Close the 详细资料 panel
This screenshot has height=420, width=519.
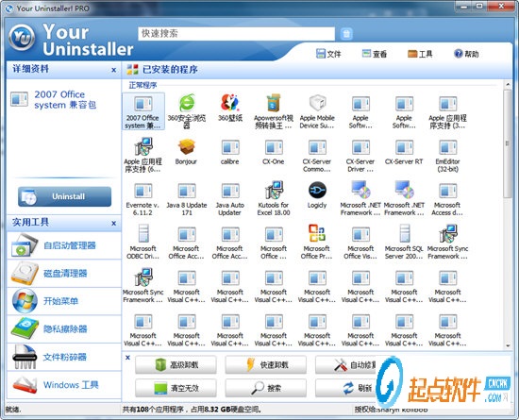(x=113, y=70)
